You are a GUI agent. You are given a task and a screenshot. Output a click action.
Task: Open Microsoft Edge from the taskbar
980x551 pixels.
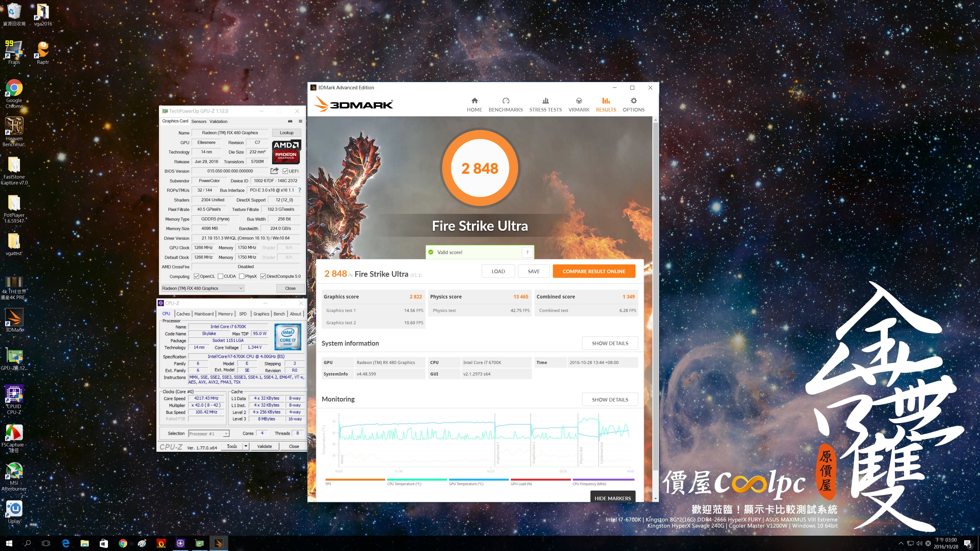tap(65, 543)
